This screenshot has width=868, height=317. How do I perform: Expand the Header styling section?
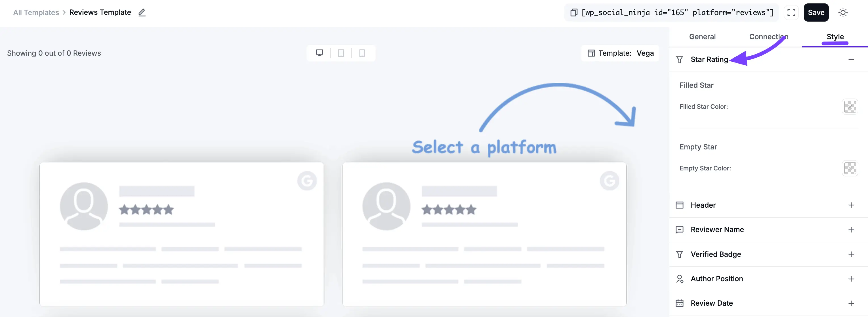[852, 205]
